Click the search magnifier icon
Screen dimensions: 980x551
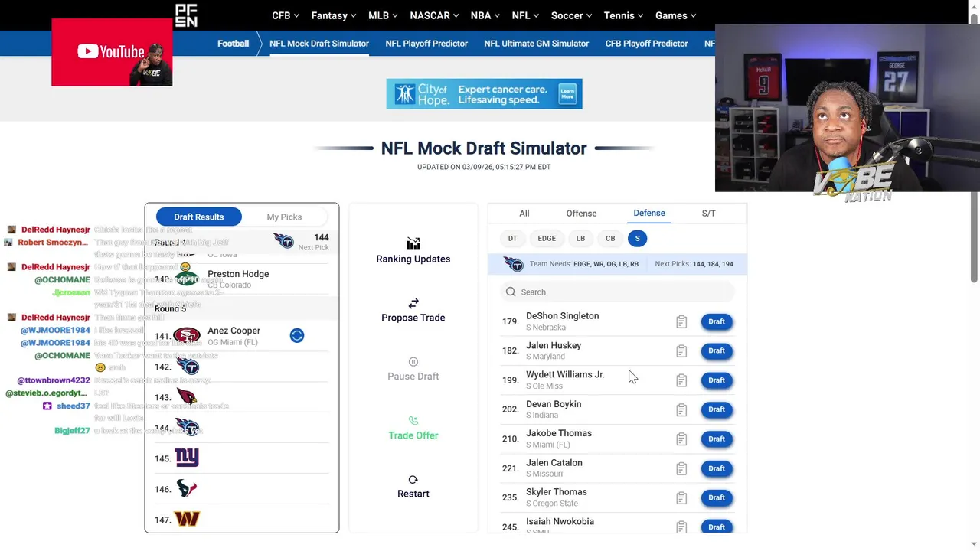tap(511, 292)
